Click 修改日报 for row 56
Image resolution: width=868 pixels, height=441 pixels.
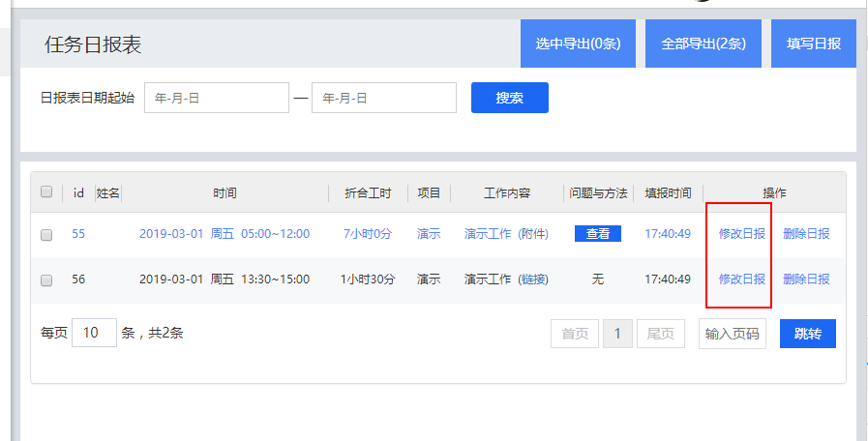point(742,279)
